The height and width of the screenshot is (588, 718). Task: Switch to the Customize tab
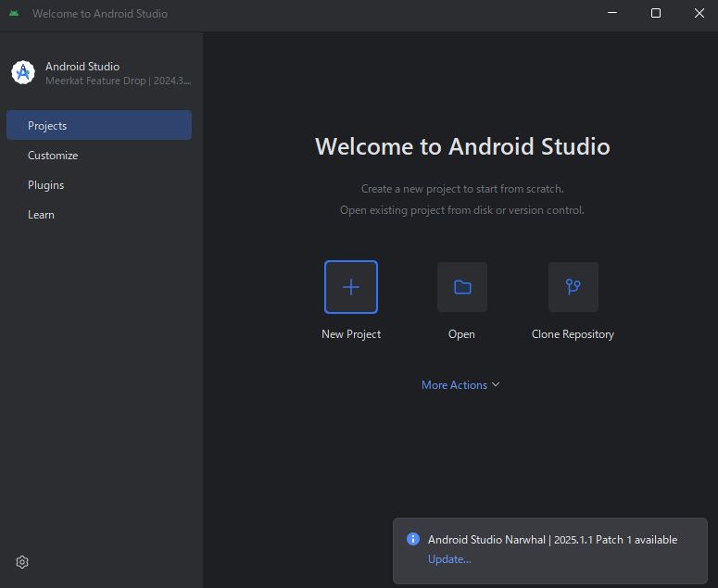[99, 156]
